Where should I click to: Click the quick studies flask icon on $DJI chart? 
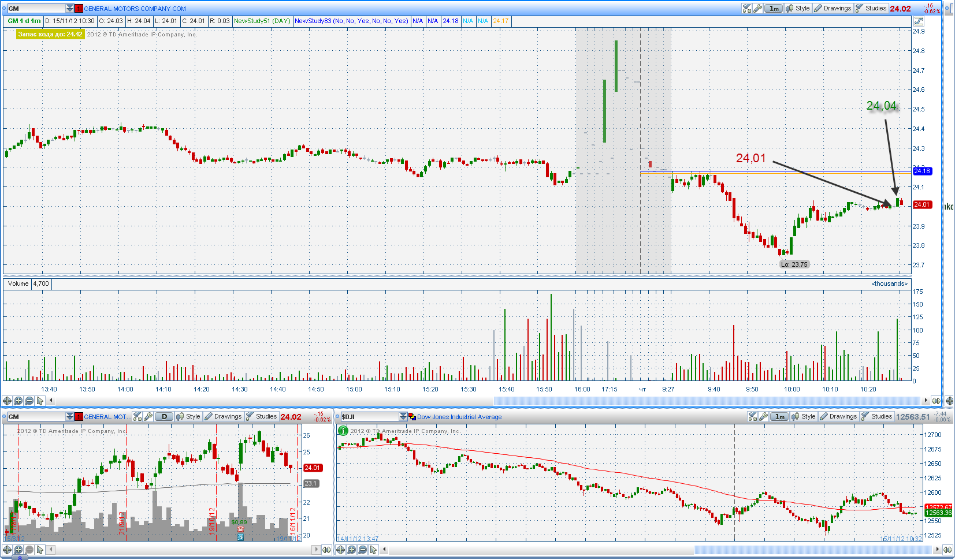pos(752,416)
